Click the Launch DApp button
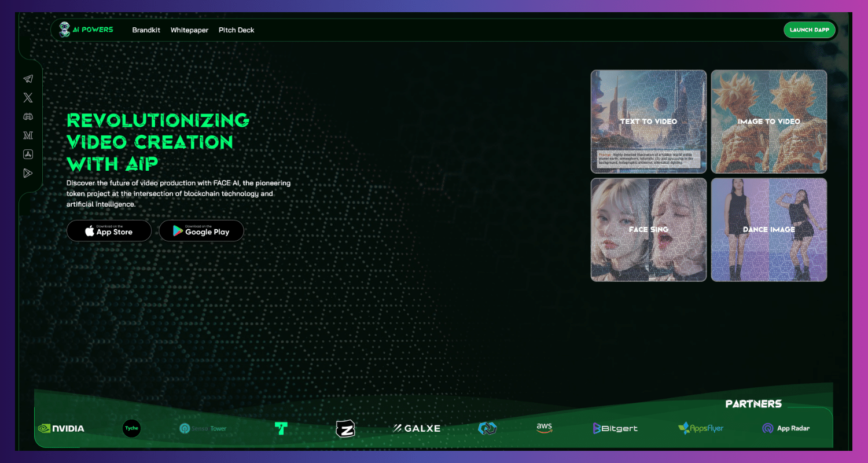This screenshot has width=868, height=463. pos(810,30)
